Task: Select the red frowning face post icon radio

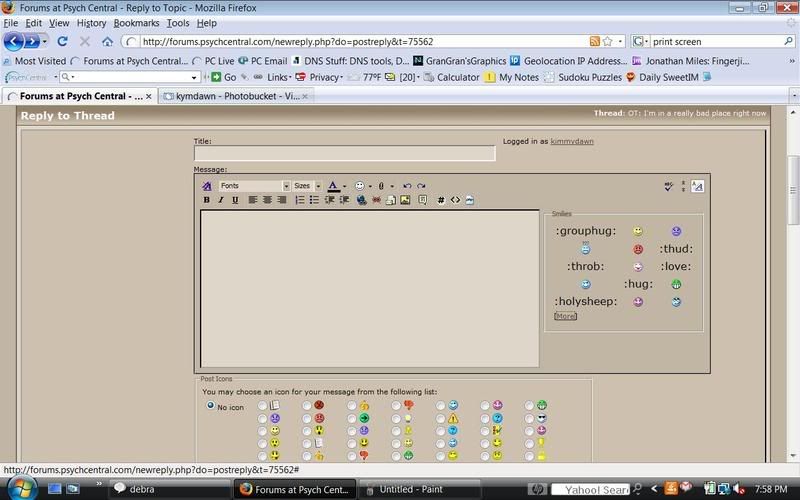Action: 307,418
